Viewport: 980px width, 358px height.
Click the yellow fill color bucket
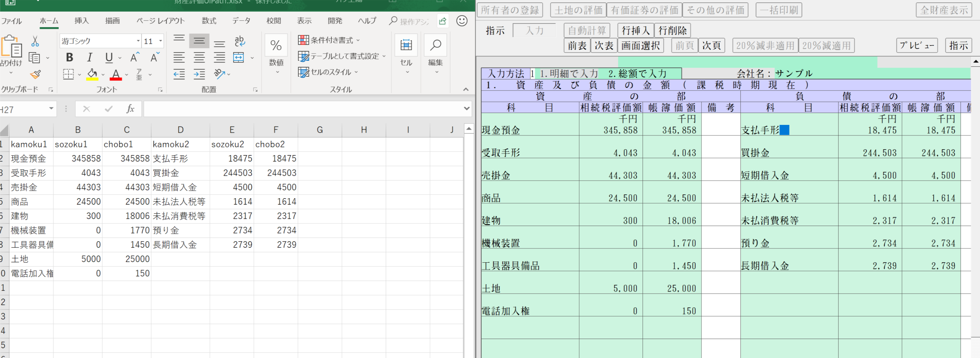pos(92,74)
